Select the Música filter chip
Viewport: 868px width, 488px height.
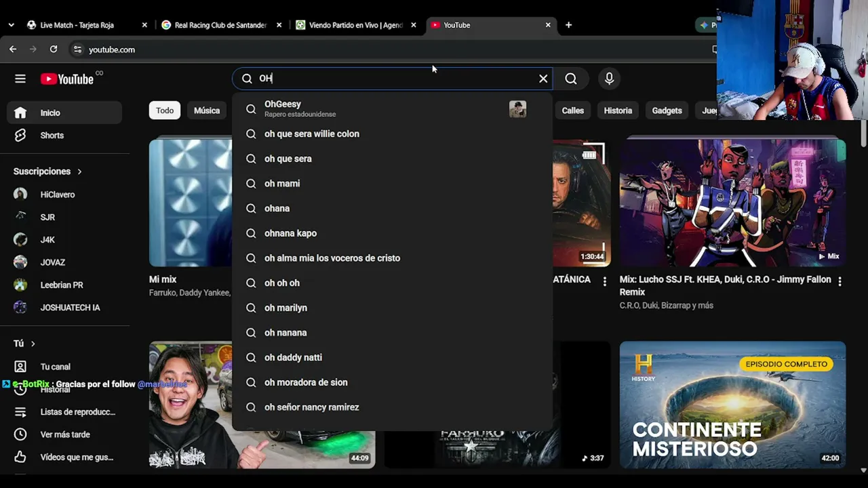pos(207,110)
